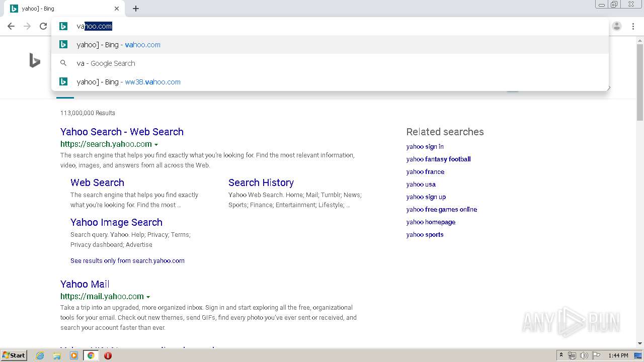644x362 pixels.
Task: Click the Chrome taskbar icon
Action: pos(91,355)
